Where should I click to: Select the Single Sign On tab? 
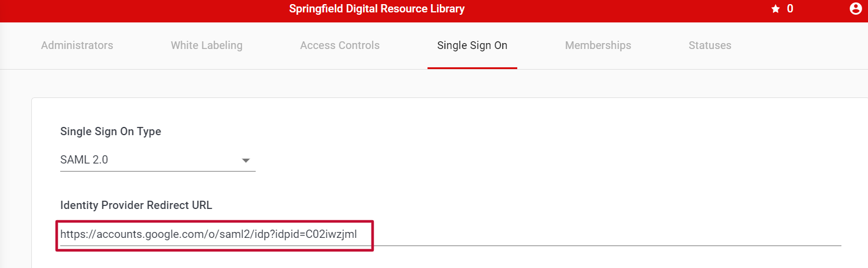pyautogui.click(x=472, y=45)
